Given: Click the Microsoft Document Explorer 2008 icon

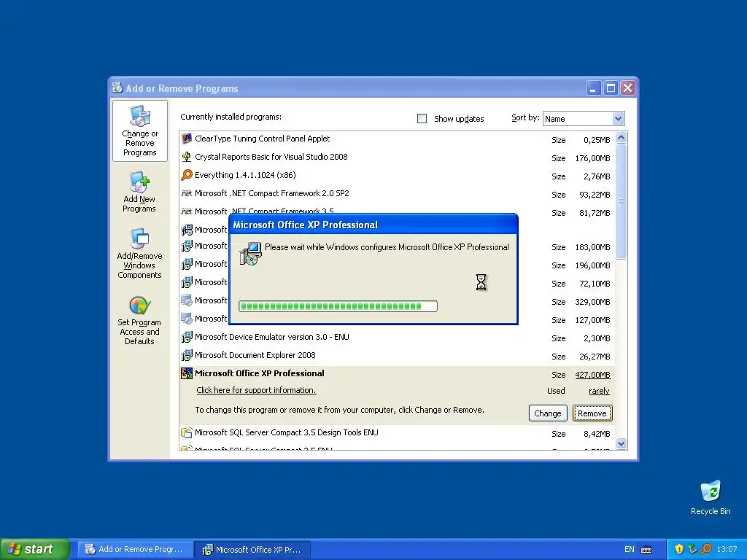Looking at the screenshot, I should tap(187, 355).
